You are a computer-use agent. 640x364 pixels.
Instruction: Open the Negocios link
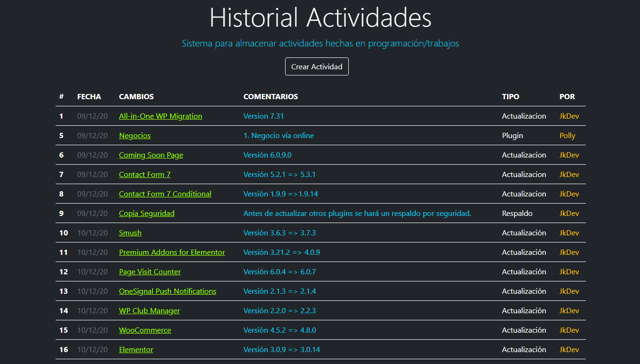coord(135,136)
